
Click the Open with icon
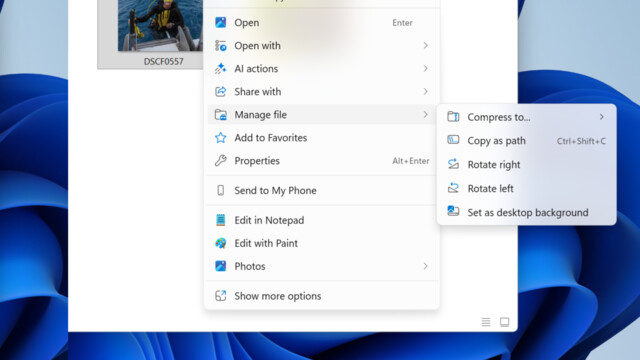(x=220, y=46)
